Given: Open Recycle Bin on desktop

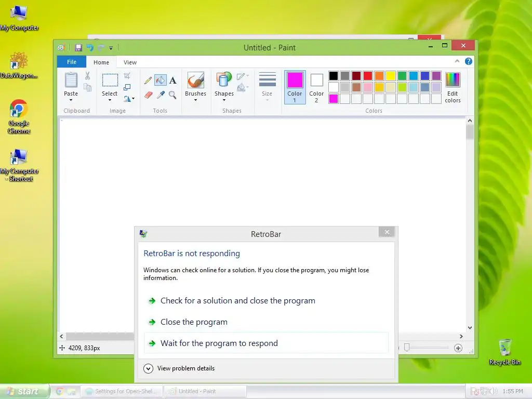Looking at the screenshot, I should [x=505, y=352].
